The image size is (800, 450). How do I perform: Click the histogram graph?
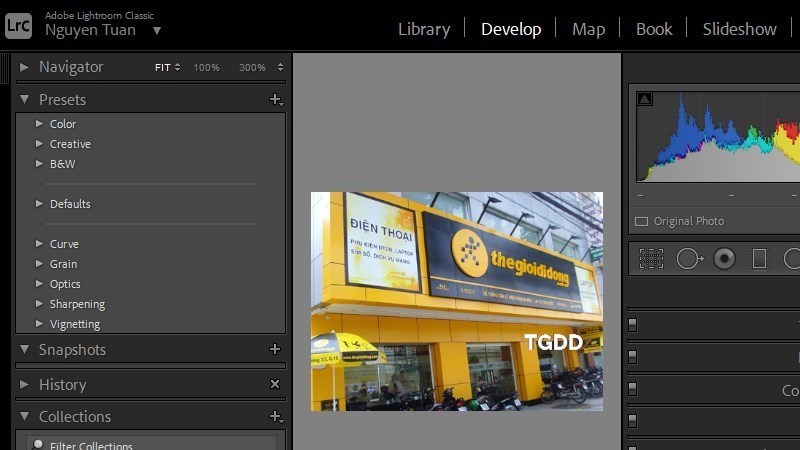(718, 137)
